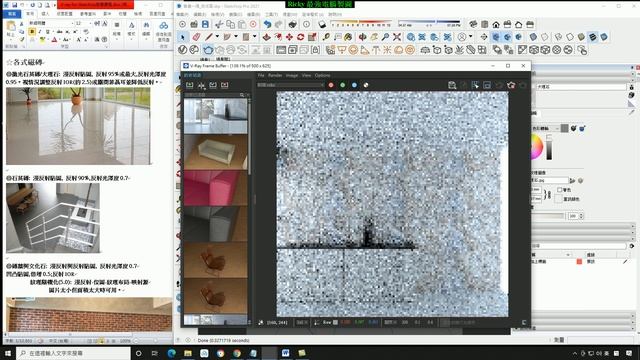Open the Paint Bucket tool
Image resolution: width=640 pixels, height=360 pixels.
(x=348, y=37)
